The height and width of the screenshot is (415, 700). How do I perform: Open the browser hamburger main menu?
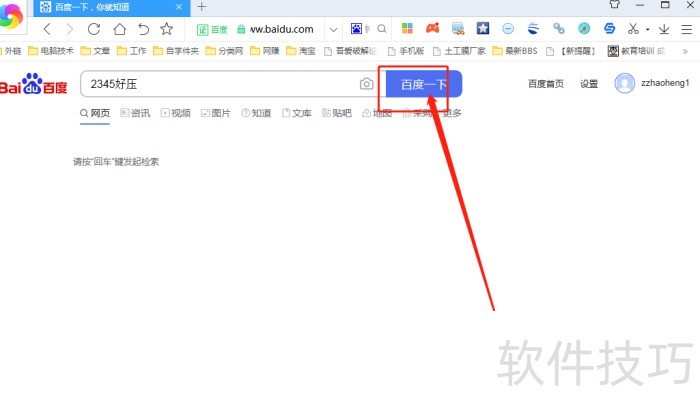[687, 29]
